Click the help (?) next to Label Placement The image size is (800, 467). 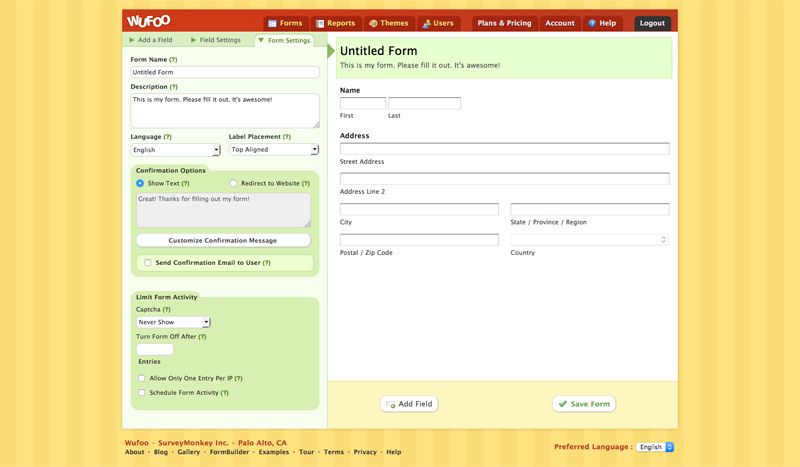[x=287, y=137]
